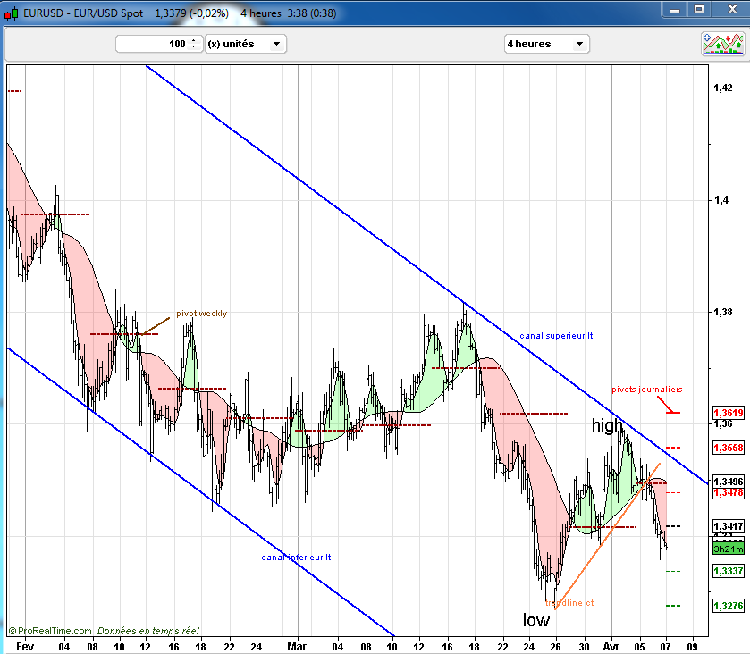Maximize the EURUSD chart window

click(699, 10)
